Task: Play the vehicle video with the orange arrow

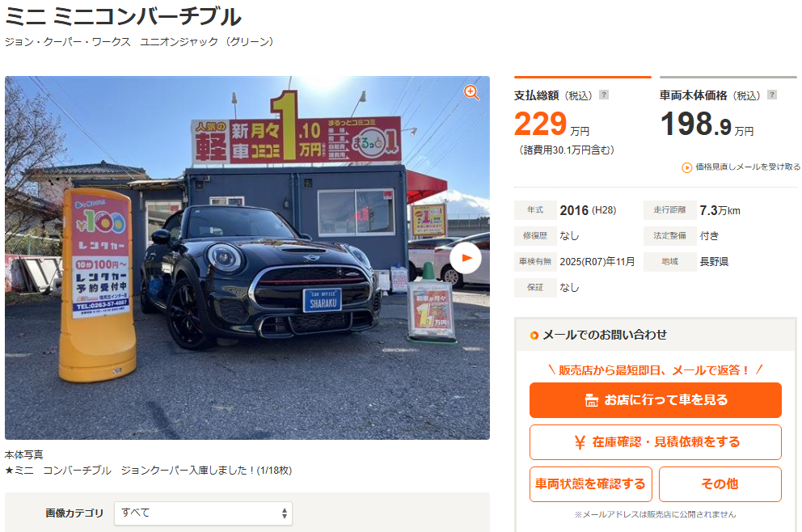Action: (x=466, y=258)
